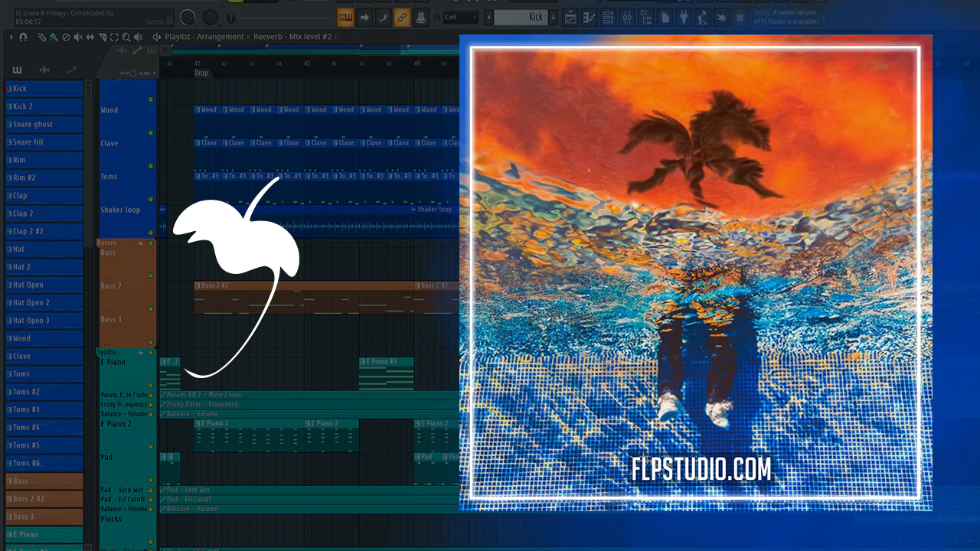Toggle the link to controller button
The height and width of the screenshot is (551, 980).
402,17
